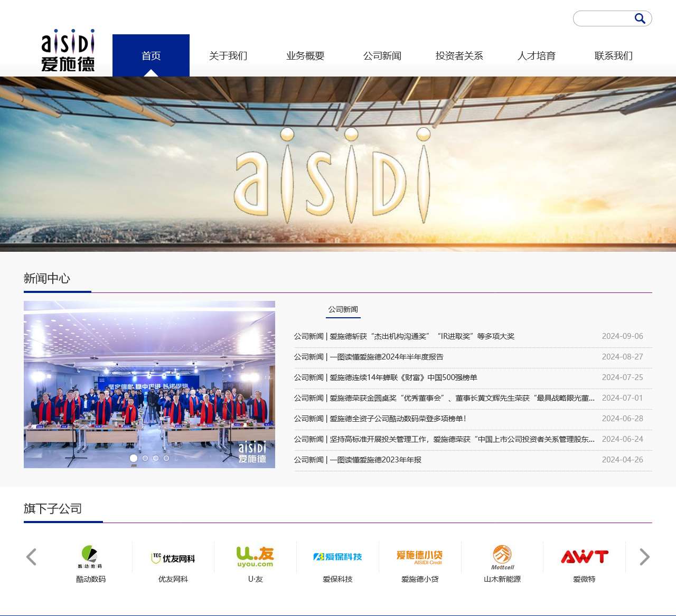Click the 优友网科 caption text

pyautogui.click(x=173, y=579)
